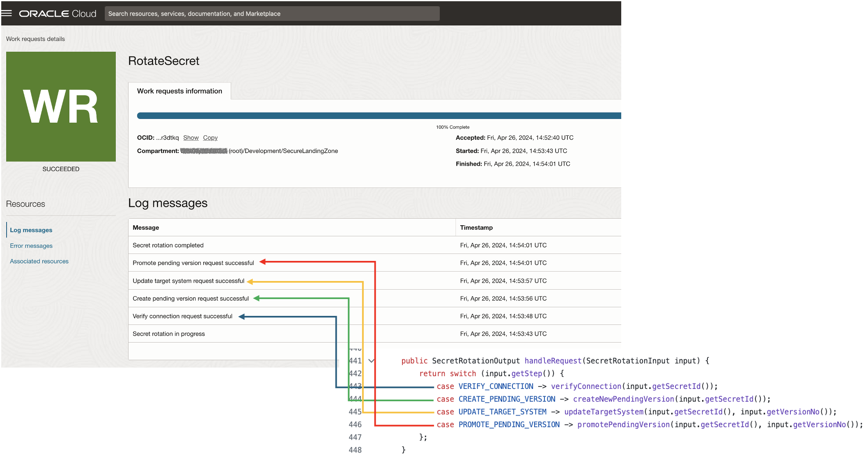Image resolution: width=868 pixels, height=457 pixels.
Task: Click the Message column header
Action: [146, 228]
